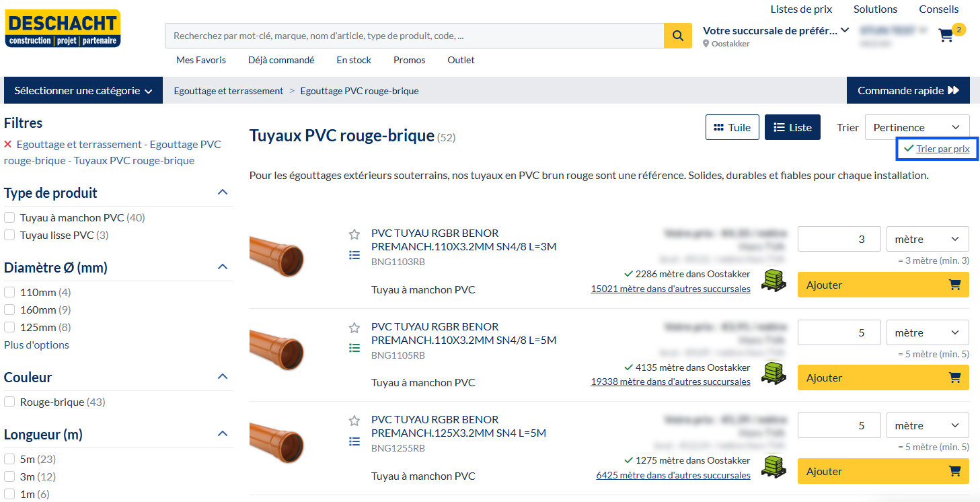Add BNG1105RB pipe to cart
This screenshot has height=502, width=980.
pyautogui.click(x=883, y=378)
